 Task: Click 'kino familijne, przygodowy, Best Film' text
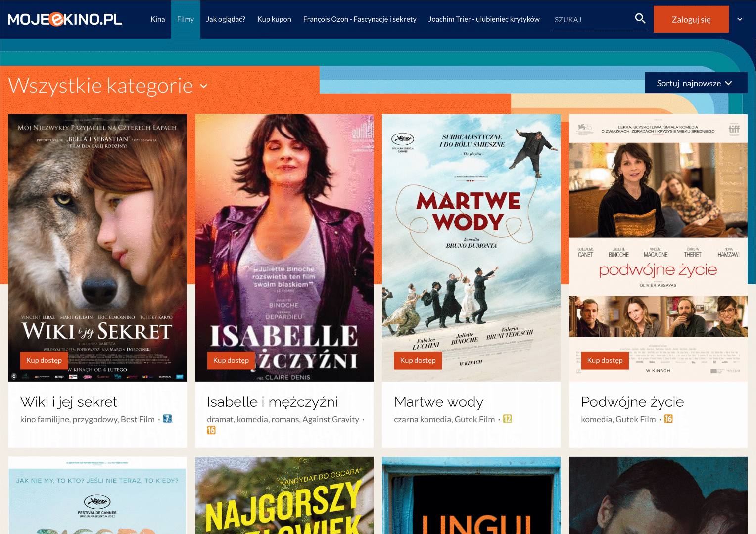click(88, 419)
